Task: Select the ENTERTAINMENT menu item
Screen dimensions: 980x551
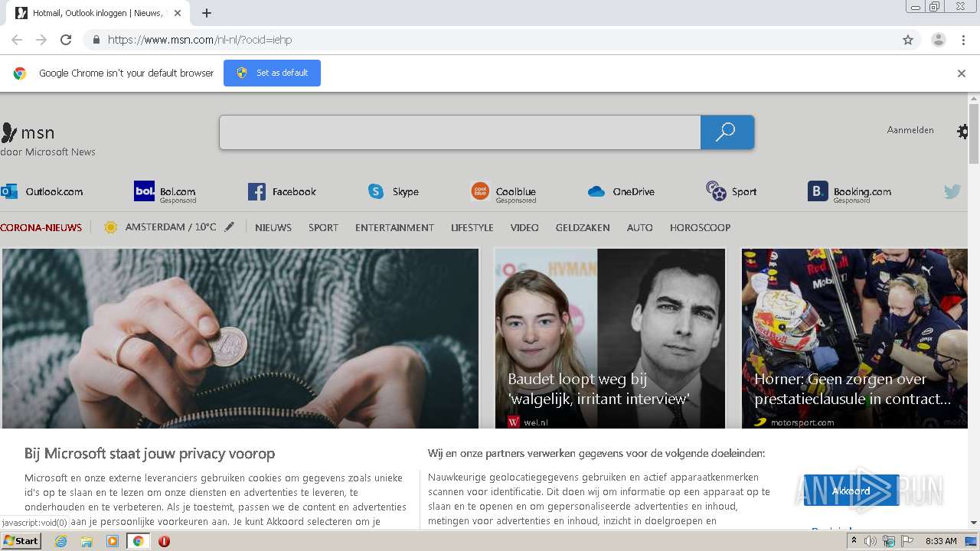Action: [394, 227]
